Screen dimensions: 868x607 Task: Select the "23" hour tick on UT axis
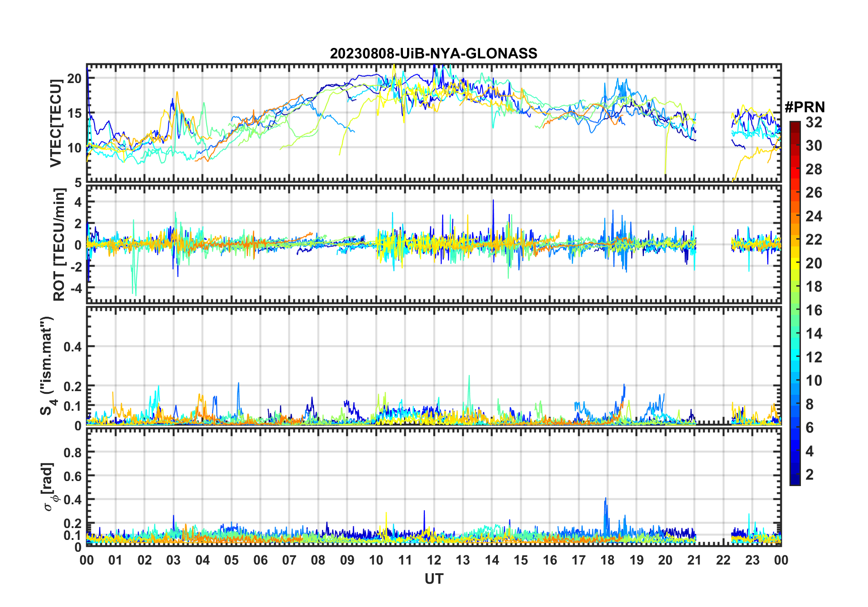click(x=752, y=560)
